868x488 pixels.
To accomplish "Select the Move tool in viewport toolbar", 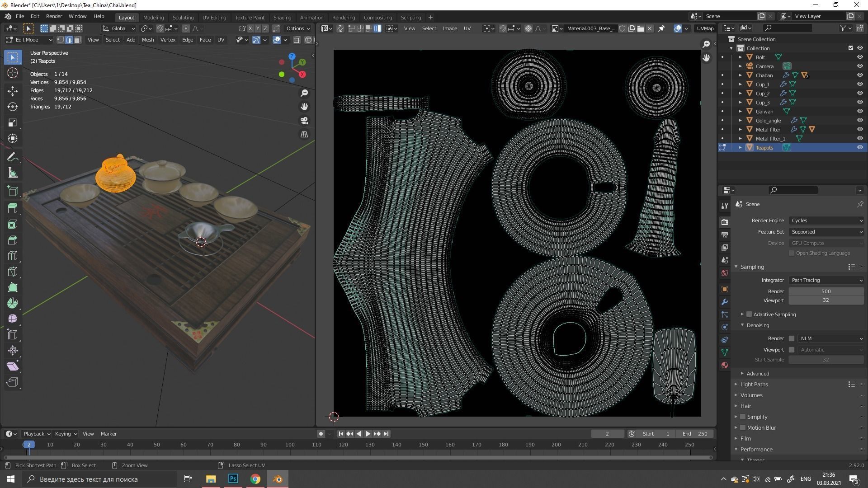I will pyautogui.click(x=13, y=91).
